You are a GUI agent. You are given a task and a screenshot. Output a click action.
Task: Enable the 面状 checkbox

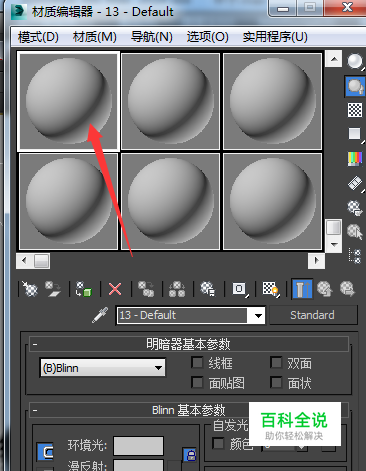point(276,382)
